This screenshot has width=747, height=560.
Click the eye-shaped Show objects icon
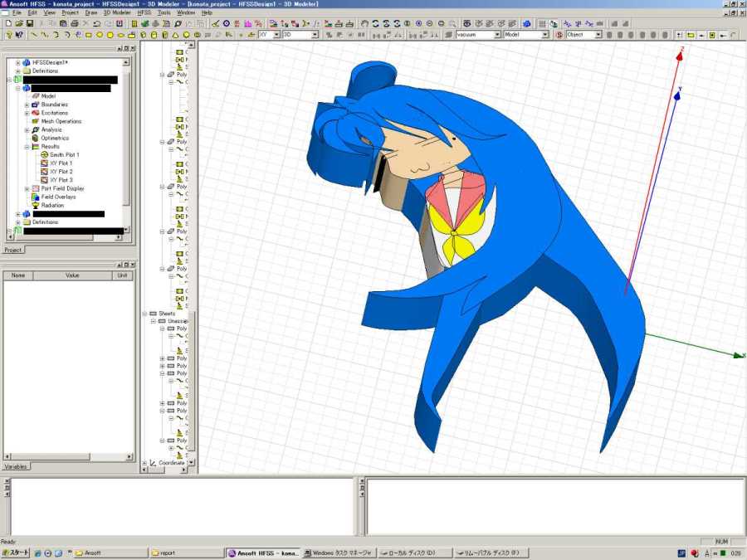pos(466,23)
